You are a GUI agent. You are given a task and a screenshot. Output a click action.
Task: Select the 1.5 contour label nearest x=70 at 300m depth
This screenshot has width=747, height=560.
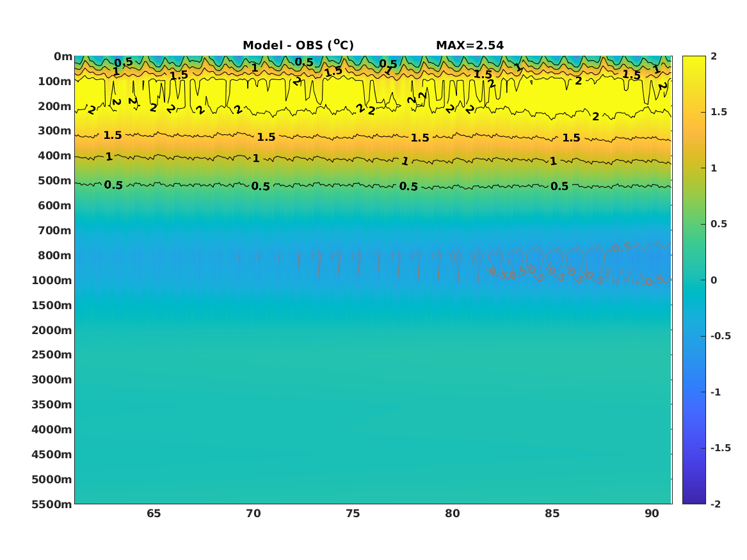tap(266, 137)
